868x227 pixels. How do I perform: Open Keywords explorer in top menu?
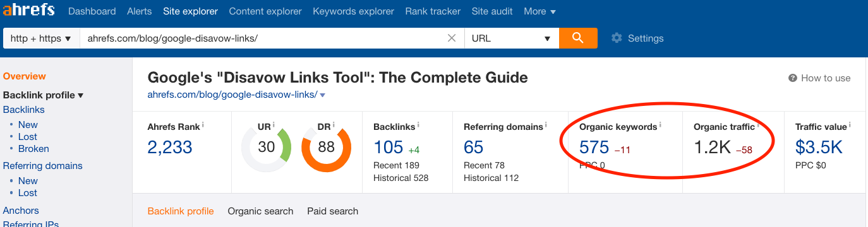click(353, 11)
